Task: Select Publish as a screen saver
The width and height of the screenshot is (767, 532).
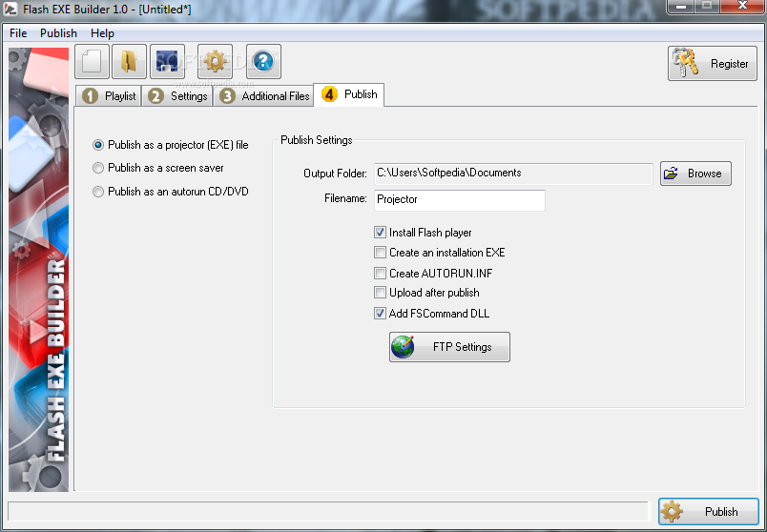Action: 158,168
